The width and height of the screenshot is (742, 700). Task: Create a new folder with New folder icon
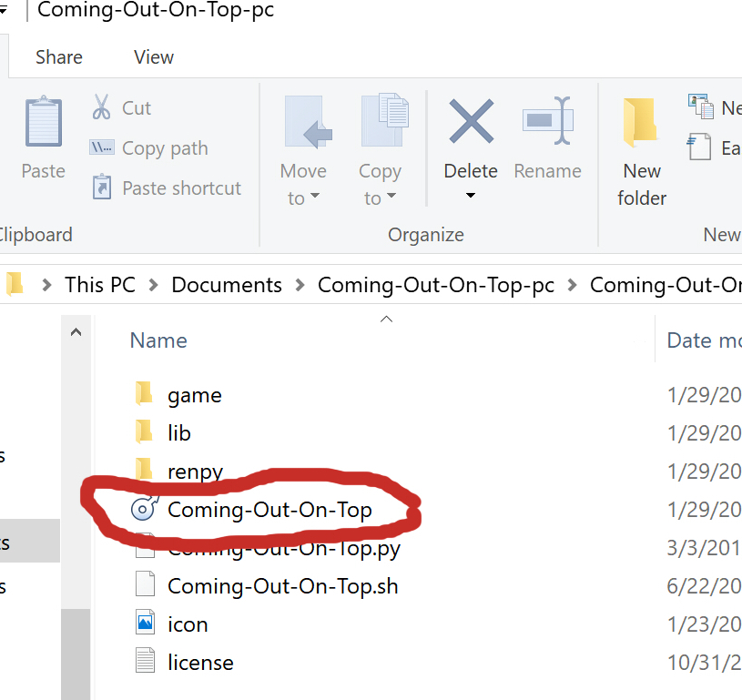[641, 123]
